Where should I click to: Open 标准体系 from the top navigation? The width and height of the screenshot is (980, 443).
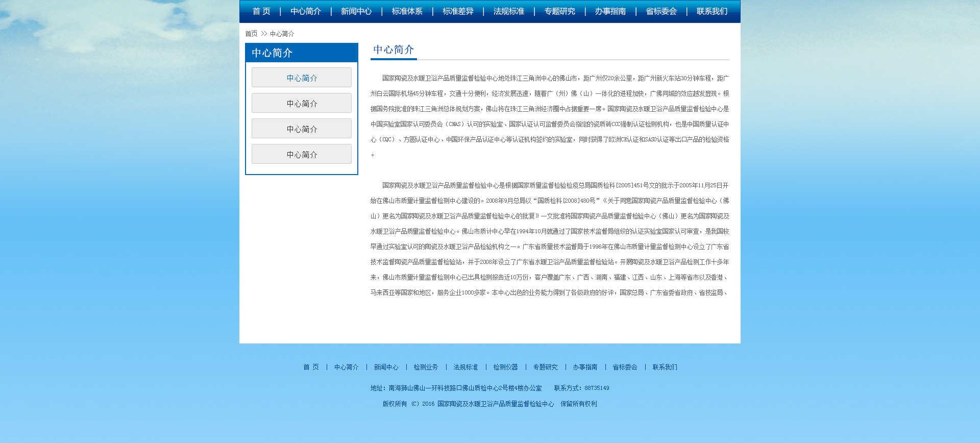tap(407, 11)
